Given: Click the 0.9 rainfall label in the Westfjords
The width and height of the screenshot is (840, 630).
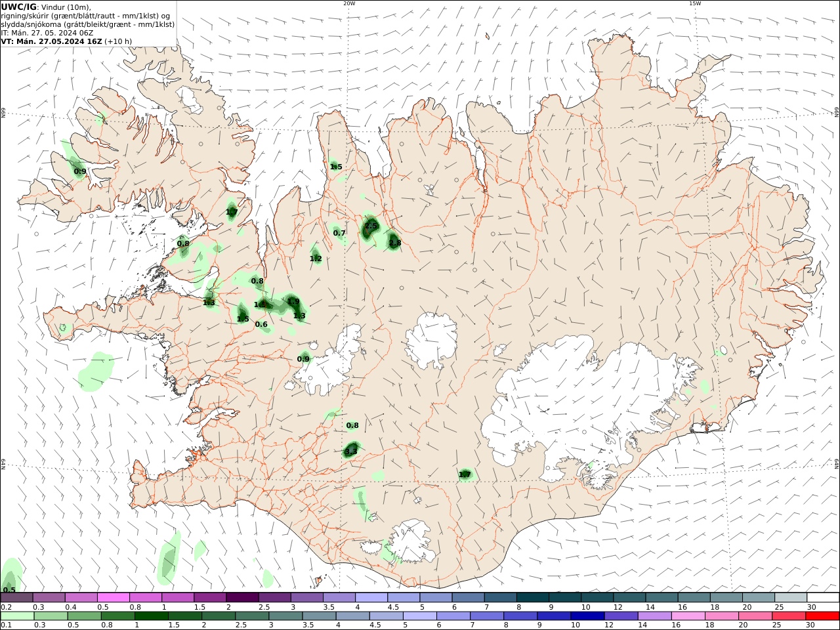Looking at the screenshot, I should 80,171.
